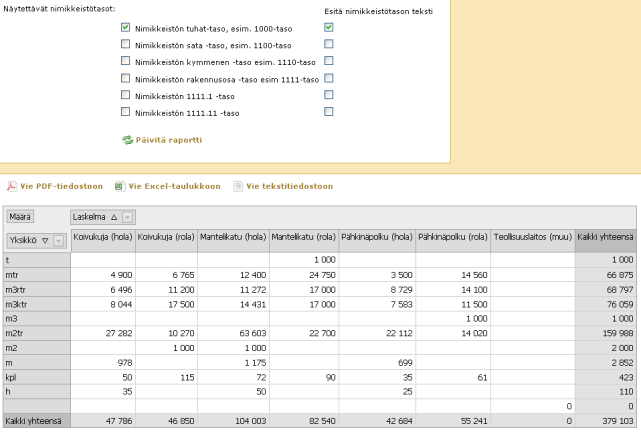Enable the Nimikkeistön sata-taso checkbox

click(x=125, y=45)
